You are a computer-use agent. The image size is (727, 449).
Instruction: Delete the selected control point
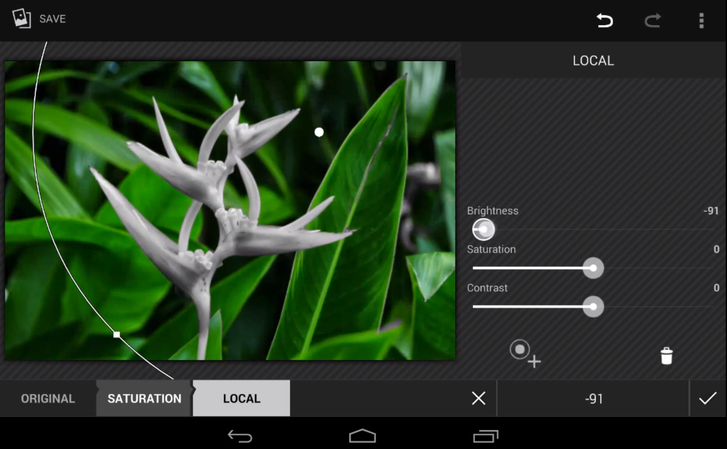[666, 356]
